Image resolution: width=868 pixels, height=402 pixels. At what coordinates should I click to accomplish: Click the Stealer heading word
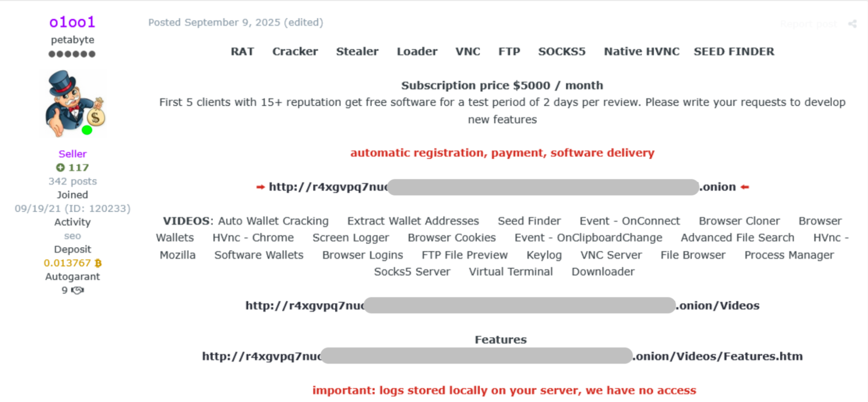click(x=357, y=51)
